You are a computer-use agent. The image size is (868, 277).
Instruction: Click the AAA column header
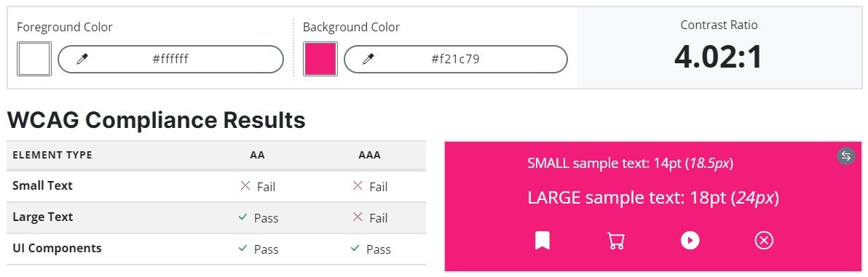tap(370, 156)
